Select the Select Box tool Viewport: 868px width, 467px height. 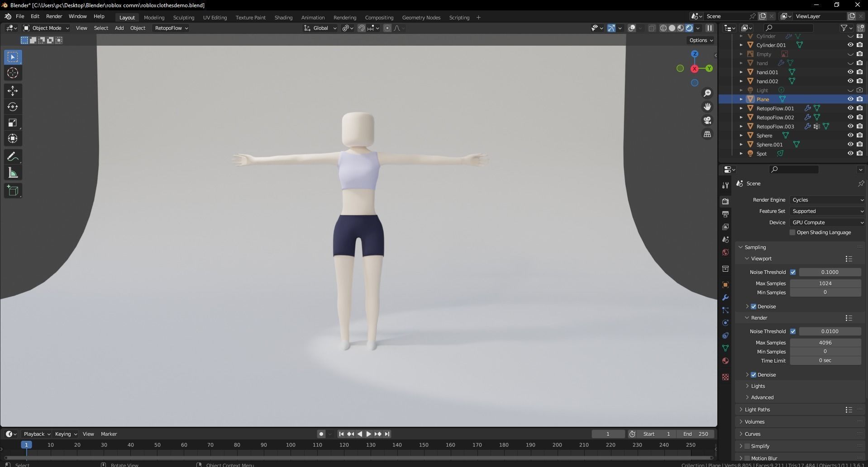click(x=13, y=57)
